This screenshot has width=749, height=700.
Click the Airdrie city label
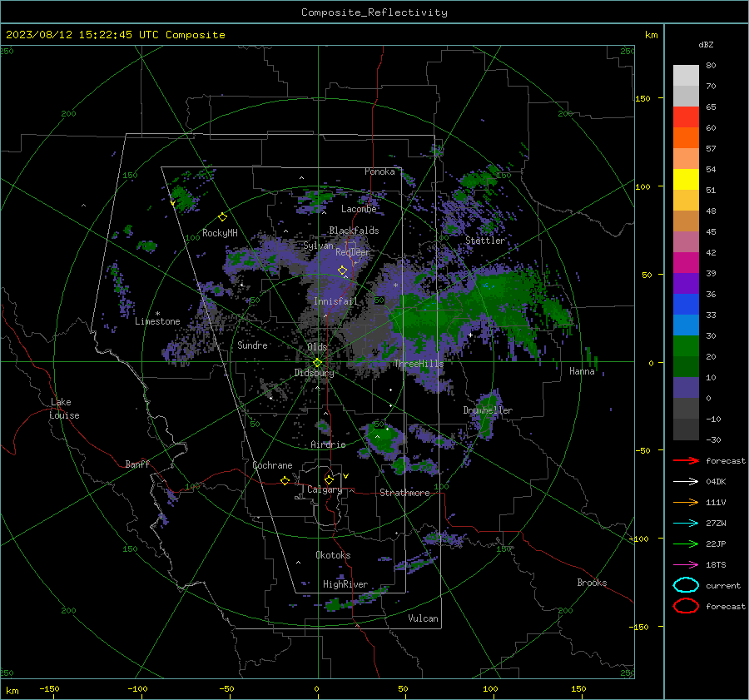[328, 444]
